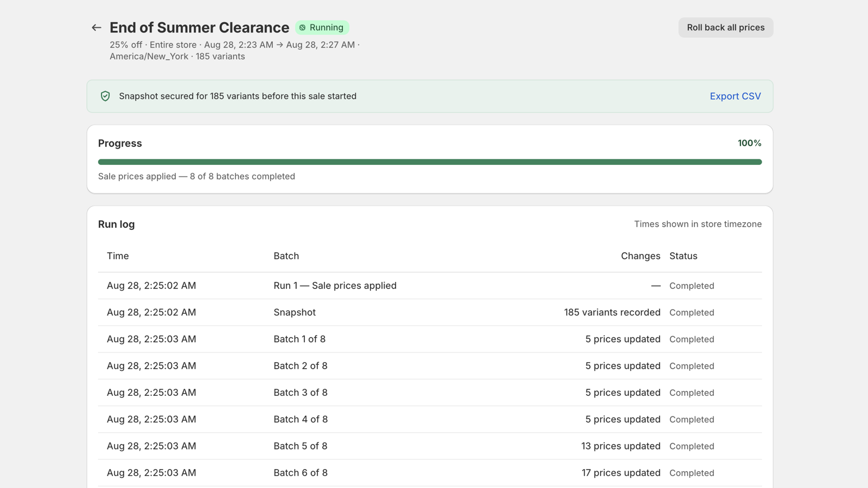Click the green progress bar
The width and height of the screenshot is (868, 488).
(430, 162)
